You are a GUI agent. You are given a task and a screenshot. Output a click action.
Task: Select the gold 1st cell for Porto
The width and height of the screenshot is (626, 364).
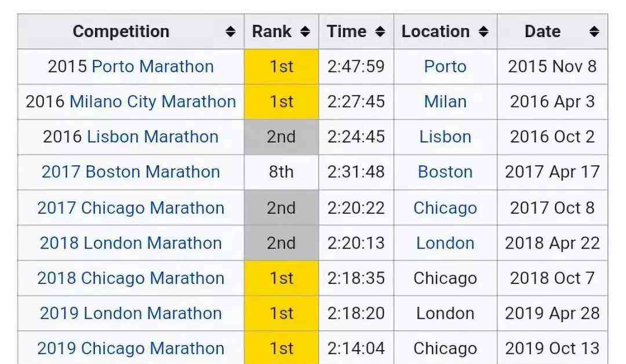(x=282, y=67)
